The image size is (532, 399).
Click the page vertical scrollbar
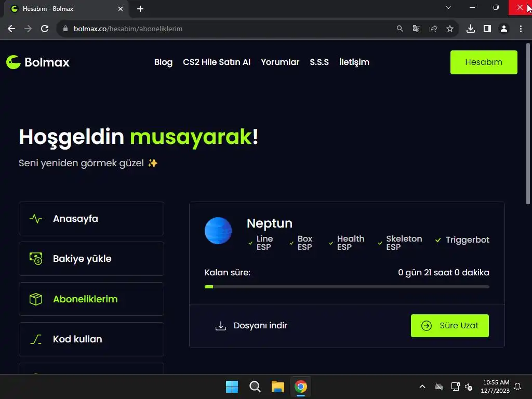[528, 124]
